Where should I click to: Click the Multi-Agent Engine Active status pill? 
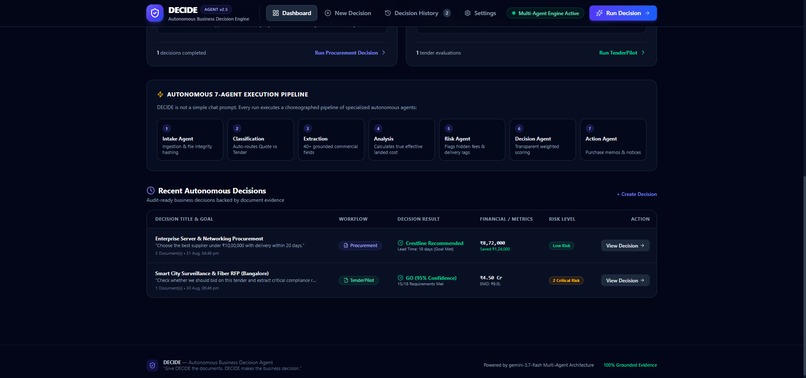coord(545,13)
